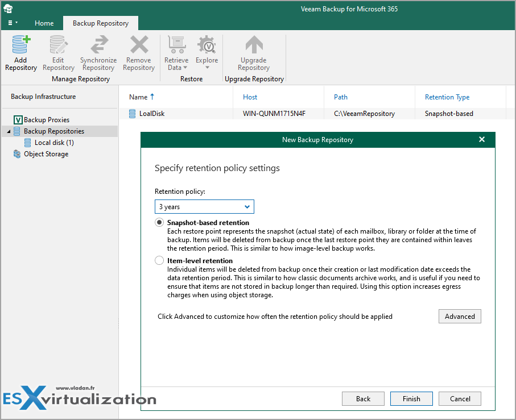Sort by the Path column header

pyautogui.click(x=341, y=97)
